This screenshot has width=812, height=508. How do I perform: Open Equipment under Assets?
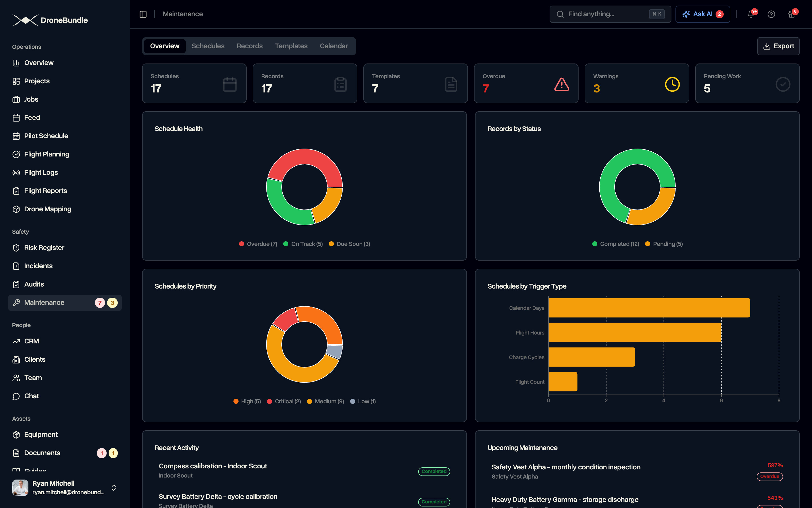(x=65, y=435)
